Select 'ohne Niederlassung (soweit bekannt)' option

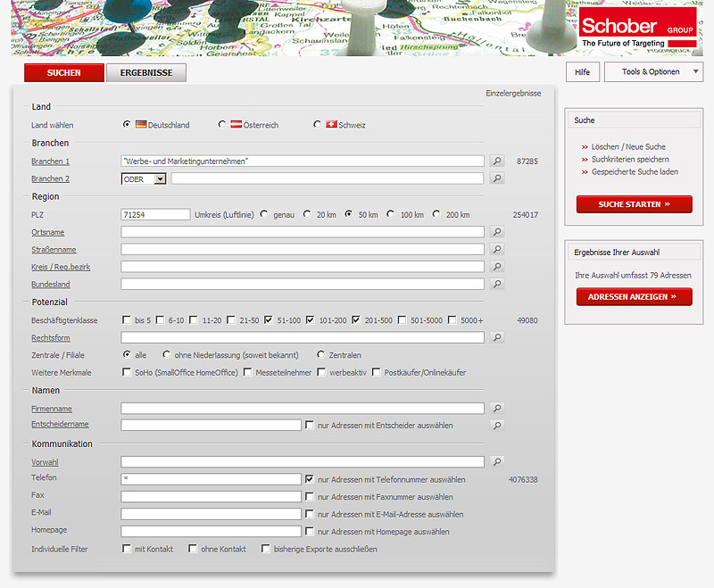[x=167, y=354]
